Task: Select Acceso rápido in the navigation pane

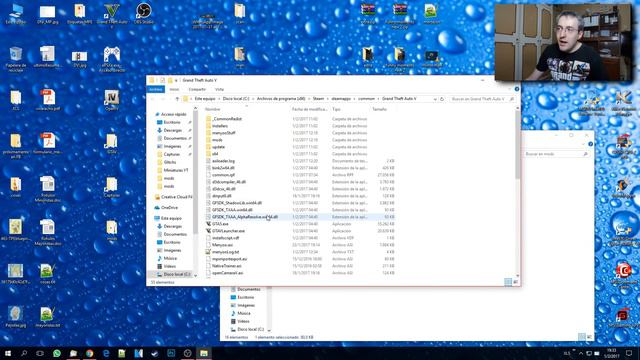Action: [173, 114]
